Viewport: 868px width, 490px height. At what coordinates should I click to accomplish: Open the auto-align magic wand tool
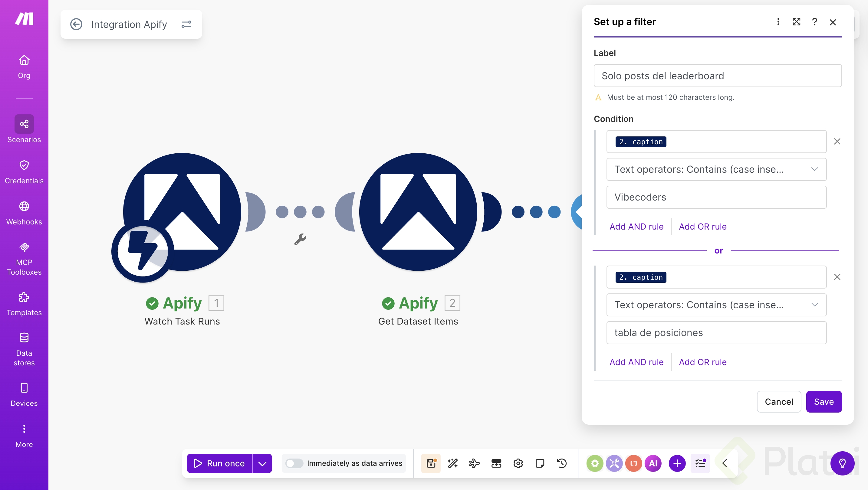click(x=452, y=463)
